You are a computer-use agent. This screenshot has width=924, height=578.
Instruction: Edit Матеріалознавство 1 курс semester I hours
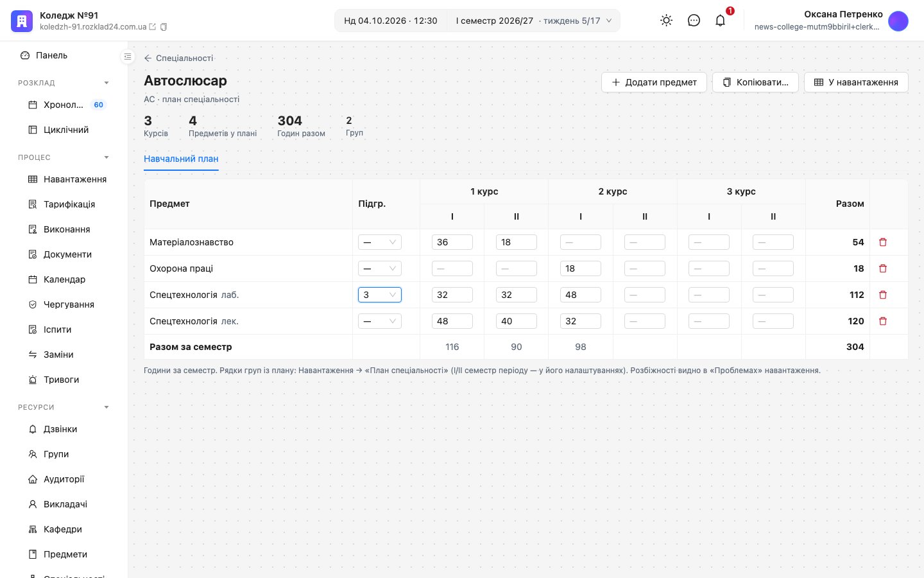[x=452, y=242]
